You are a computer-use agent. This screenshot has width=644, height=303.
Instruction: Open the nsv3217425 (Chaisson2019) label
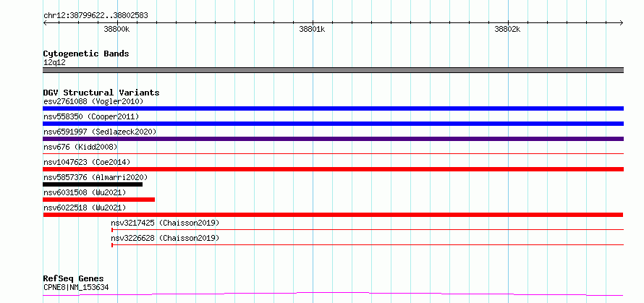[165, 223]
